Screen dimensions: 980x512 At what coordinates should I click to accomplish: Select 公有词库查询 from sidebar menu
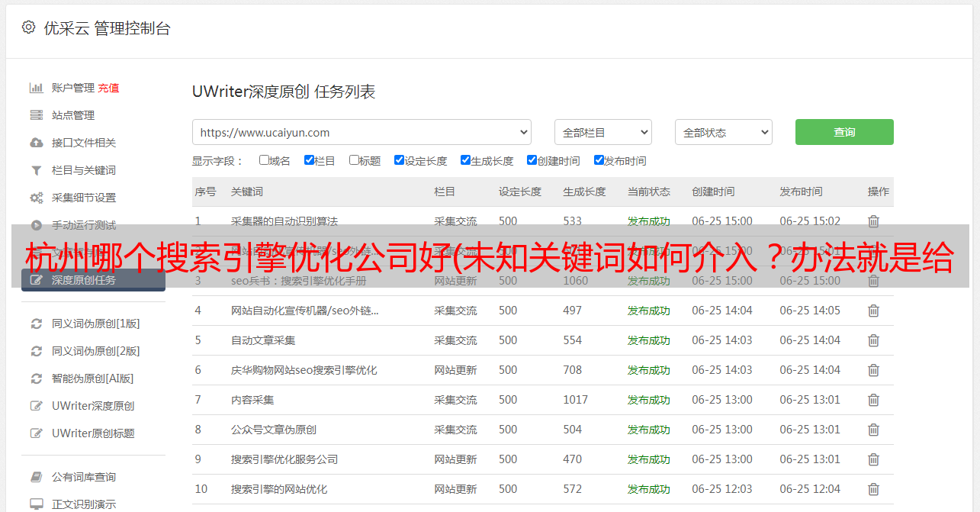coord(83,477)
